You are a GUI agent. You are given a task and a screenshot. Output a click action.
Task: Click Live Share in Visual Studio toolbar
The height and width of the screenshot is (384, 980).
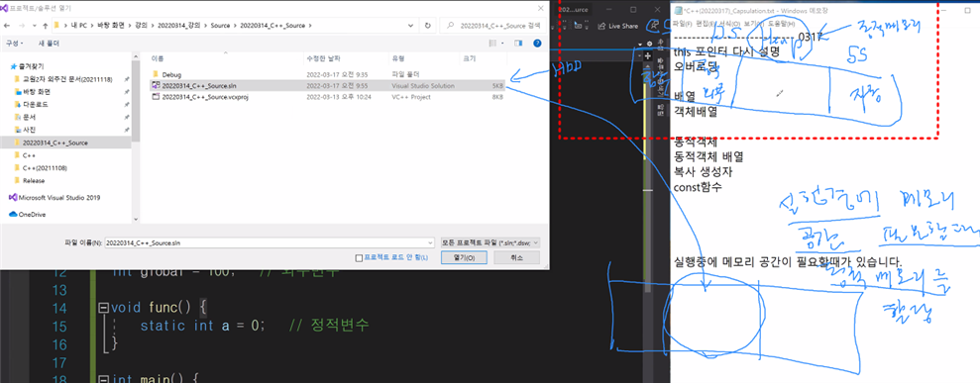[x=618, y=26]
